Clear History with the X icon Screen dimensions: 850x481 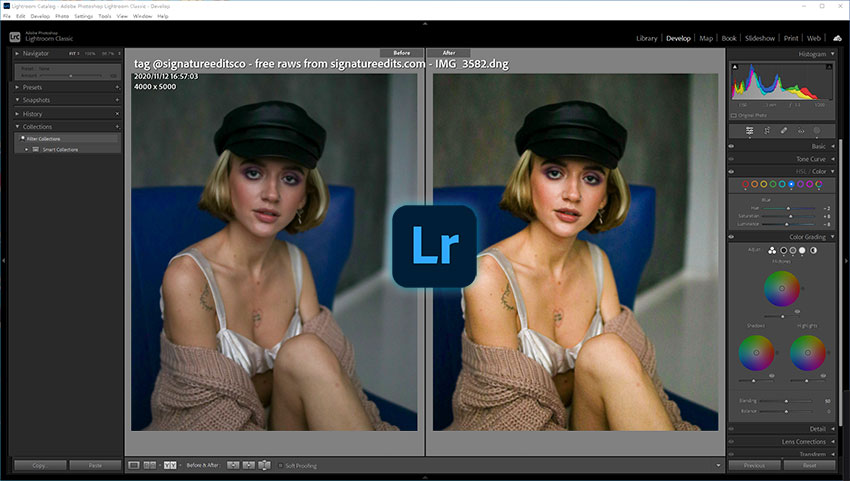click(x=117, y=114)
